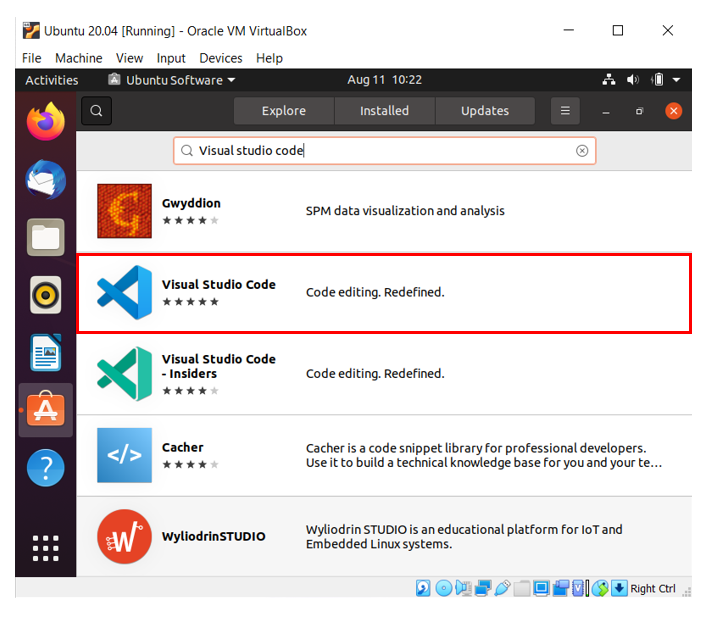The width and height of the screenshot is (718, 620).
Task: Click VirtualBox shared folders status icon
Action: click(522, 588)
